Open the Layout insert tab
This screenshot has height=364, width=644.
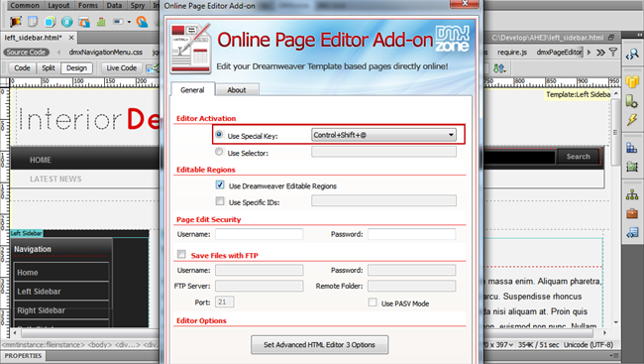(58, 5)
